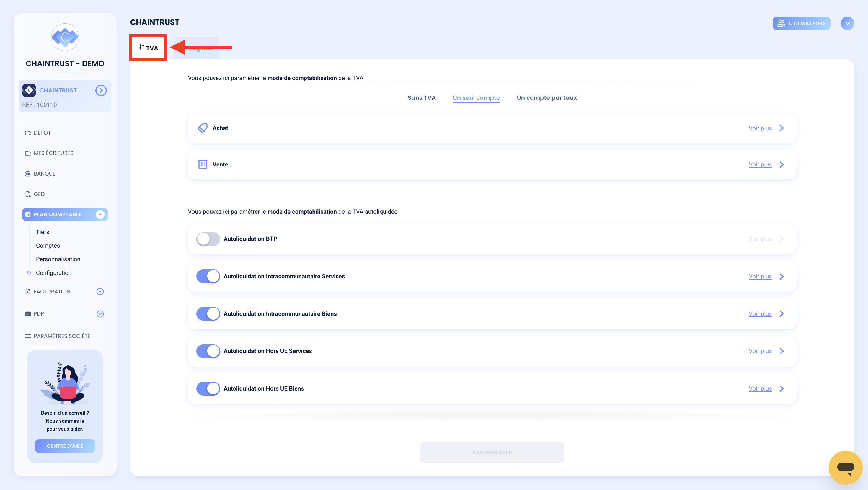Click the Mes Écritures icon
This screenshot has height=490, width=868.
click(28, 153)
